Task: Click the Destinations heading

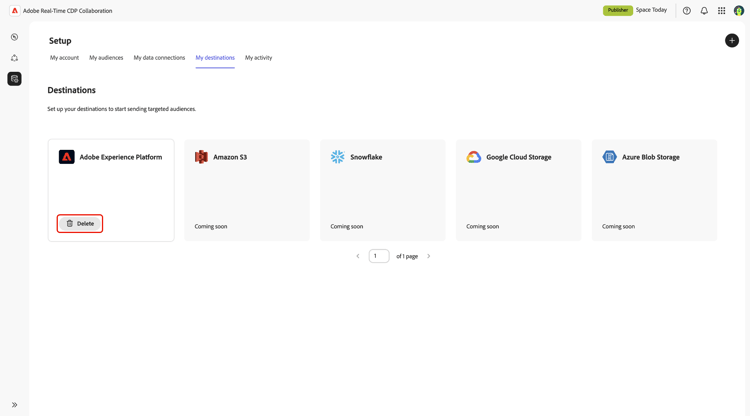Action: pos(71,90)
